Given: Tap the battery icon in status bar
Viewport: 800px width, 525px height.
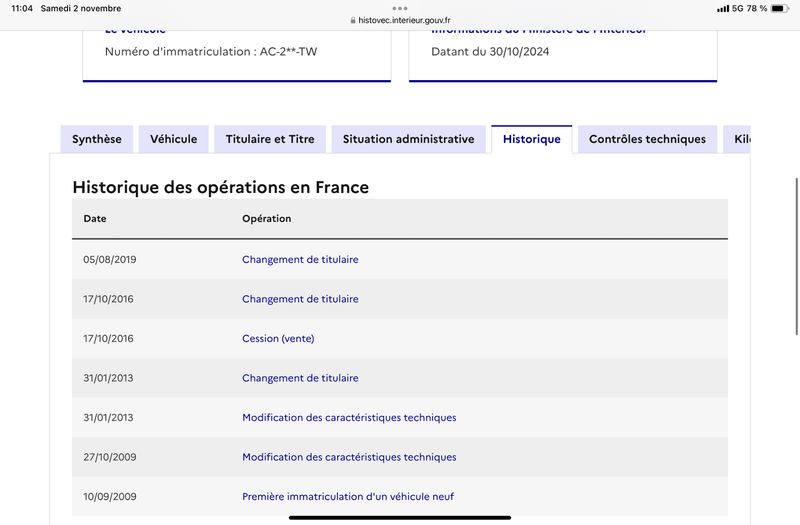Looking at the screenshot, I should tap(780, 8).
